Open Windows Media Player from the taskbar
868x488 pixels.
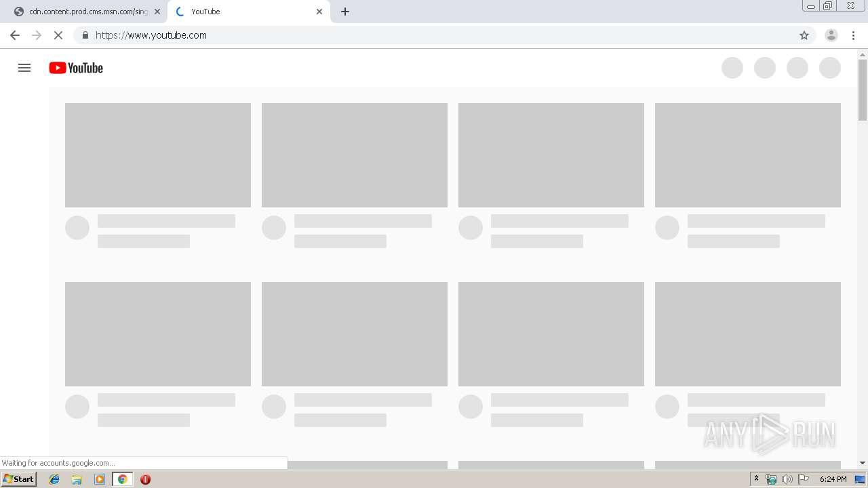coord(100,479)
